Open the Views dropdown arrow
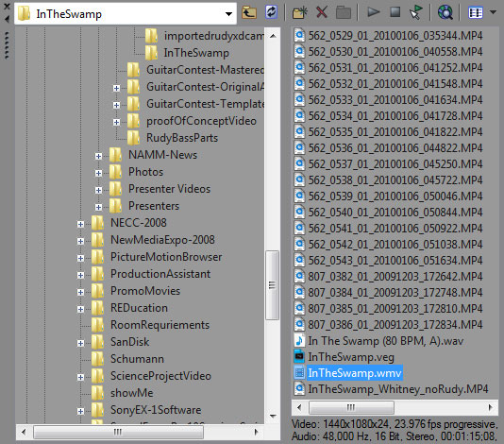 [x=493, y=12]
